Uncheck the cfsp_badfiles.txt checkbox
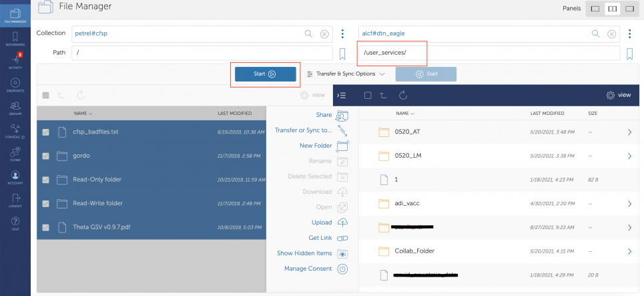The image size is (644, 296). pyautogui.click(x=45, y=132)
